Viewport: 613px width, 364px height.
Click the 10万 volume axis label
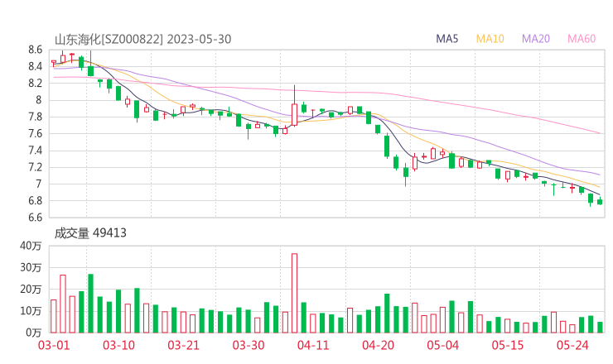[31, 311]
